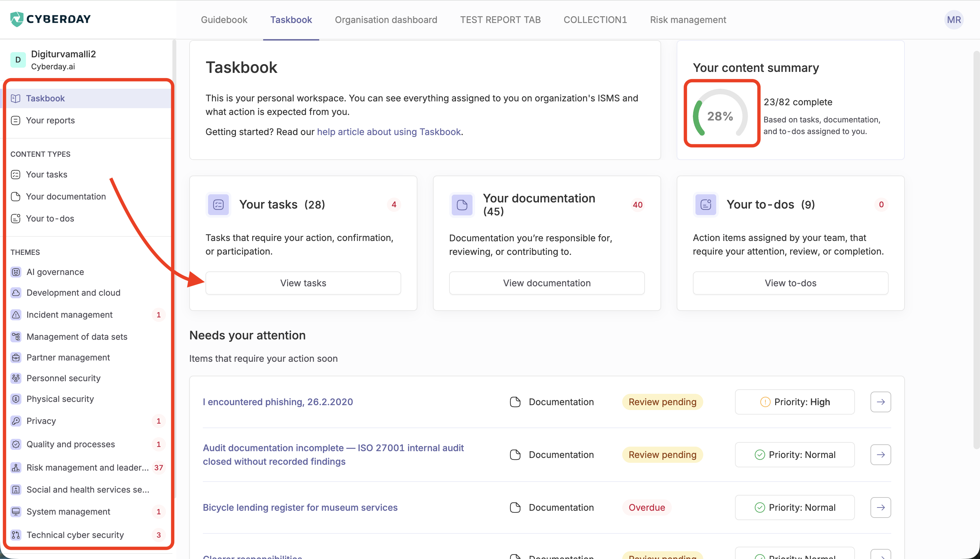Screen dimensions: 980x559
Task: Click the Management of data sets icon
Action: [16, 337]
